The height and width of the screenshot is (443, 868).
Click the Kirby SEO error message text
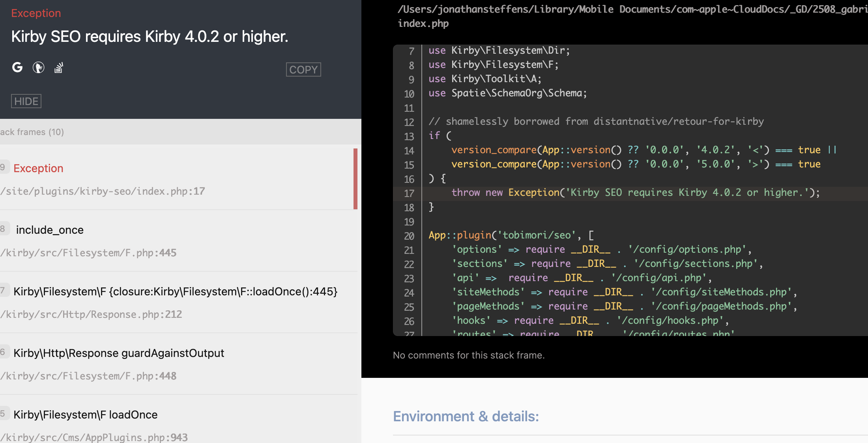[x=150, y=37]
